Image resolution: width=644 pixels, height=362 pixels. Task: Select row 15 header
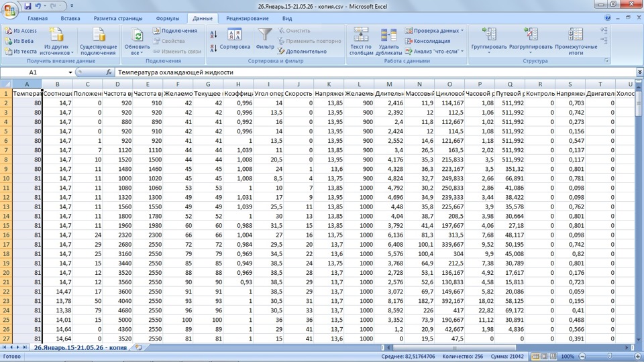[6, 225]
